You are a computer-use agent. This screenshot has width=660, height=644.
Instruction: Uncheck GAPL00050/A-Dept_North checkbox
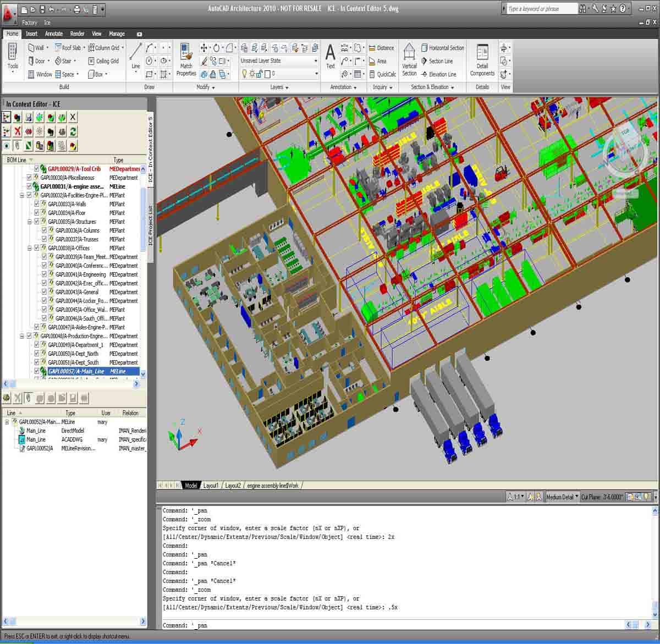(x=37, y=354)
